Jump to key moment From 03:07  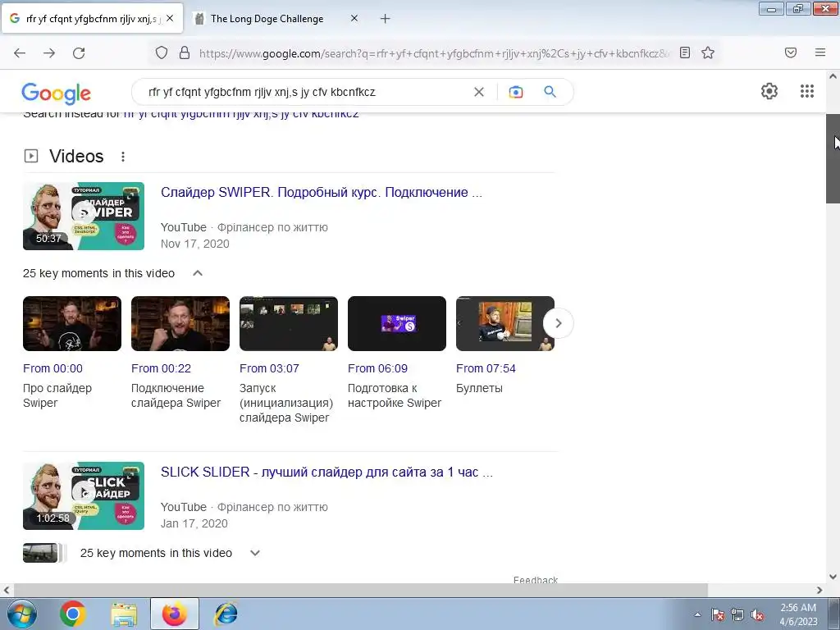(x=269, y=368)
